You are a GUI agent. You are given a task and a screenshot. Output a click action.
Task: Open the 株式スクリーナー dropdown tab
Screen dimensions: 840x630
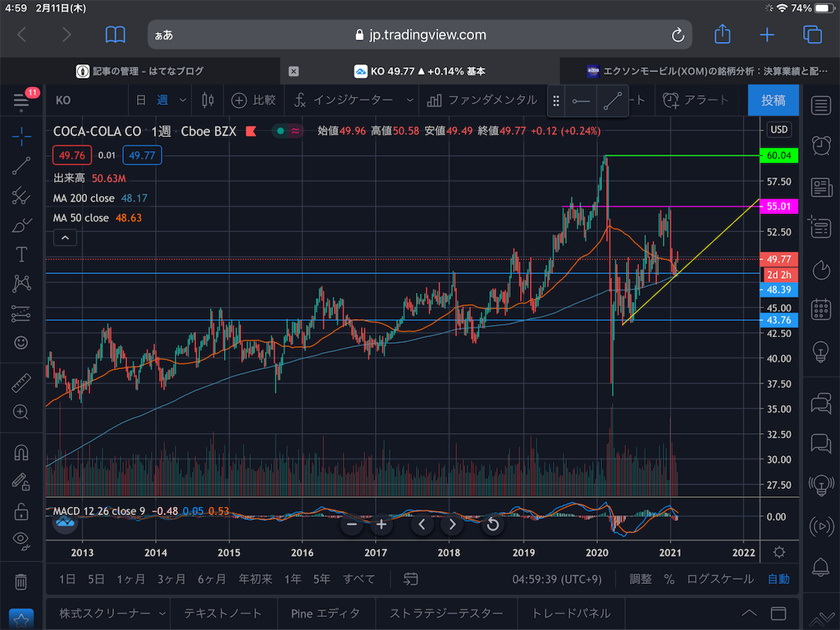112,614
